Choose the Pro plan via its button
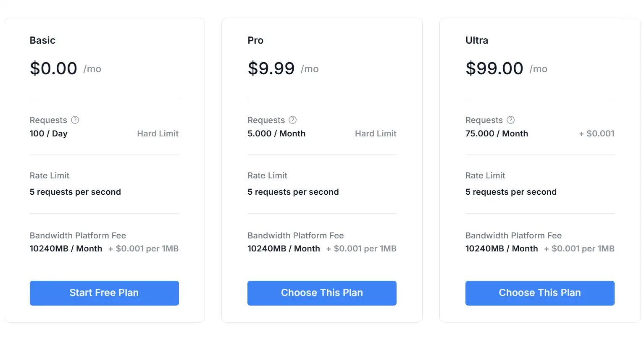644x340 pixels. coord(322,293)
